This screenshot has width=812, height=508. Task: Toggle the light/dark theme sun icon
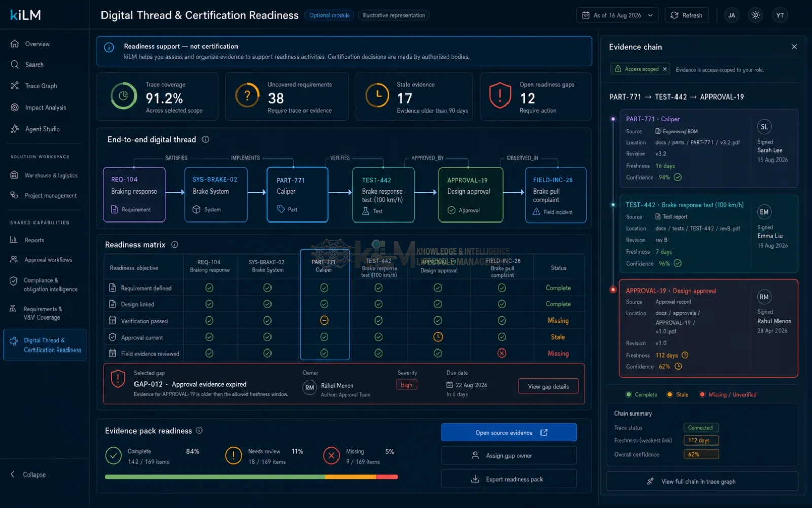756,15
